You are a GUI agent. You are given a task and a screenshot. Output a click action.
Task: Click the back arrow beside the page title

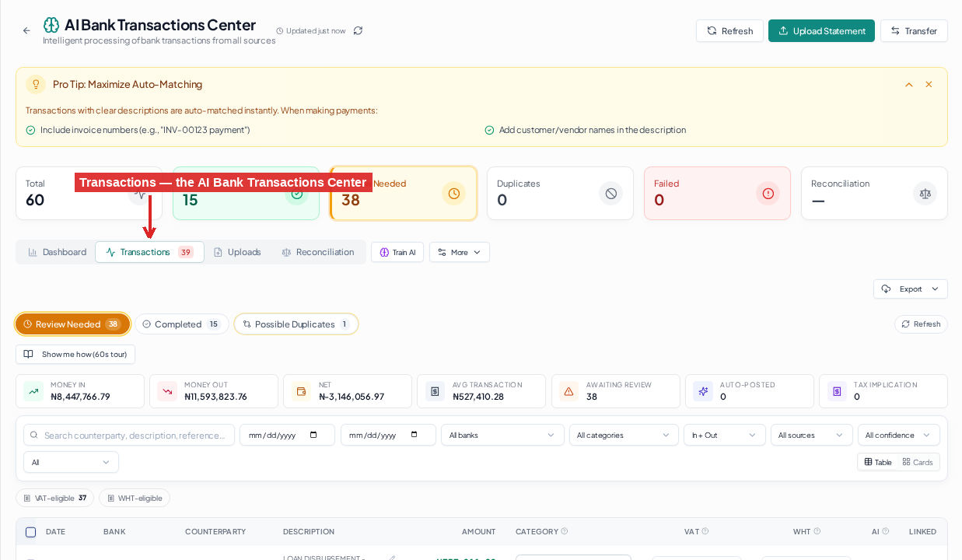tap(26, 30)
